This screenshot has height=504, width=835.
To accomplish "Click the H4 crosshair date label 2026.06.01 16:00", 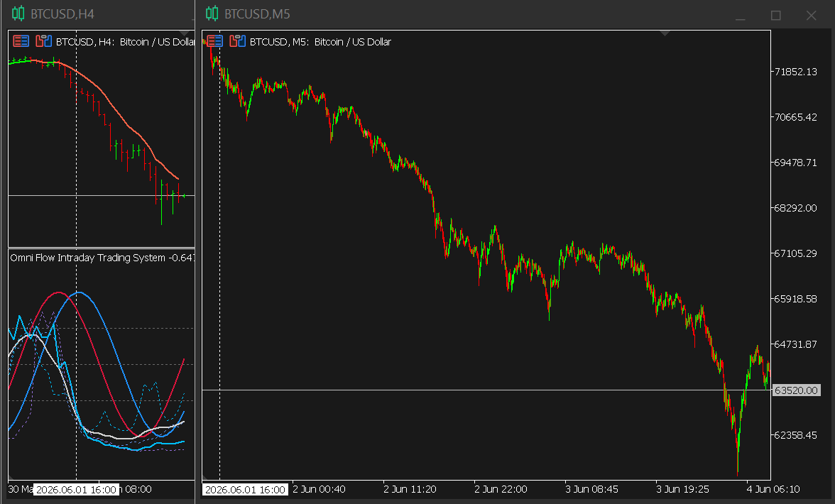I will pyautogui.click(x=76, y=490).
